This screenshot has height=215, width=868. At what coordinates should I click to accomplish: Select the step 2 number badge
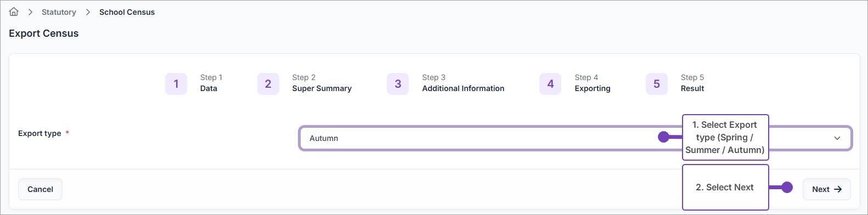268,84
